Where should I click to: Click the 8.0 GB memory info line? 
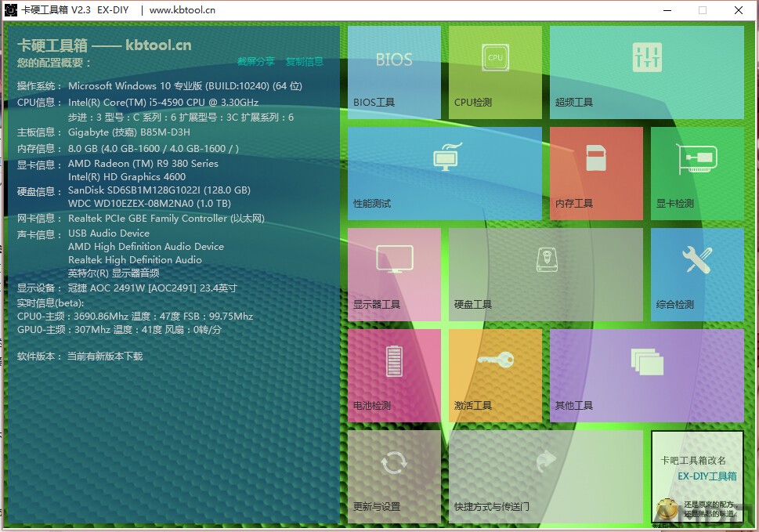click(153, 149)
